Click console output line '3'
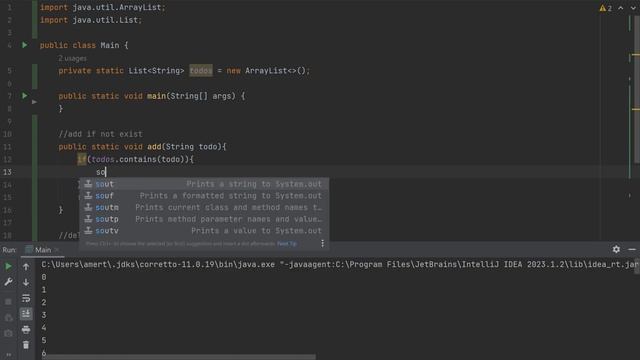The image size is (640, 360). [44, 315]
